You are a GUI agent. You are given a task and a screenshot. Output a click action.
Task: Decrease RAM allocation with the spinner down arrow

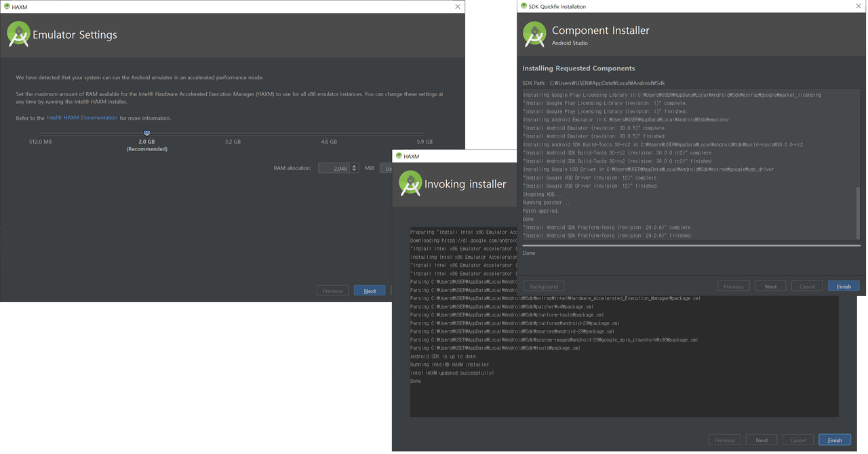[x=354, y=170]
